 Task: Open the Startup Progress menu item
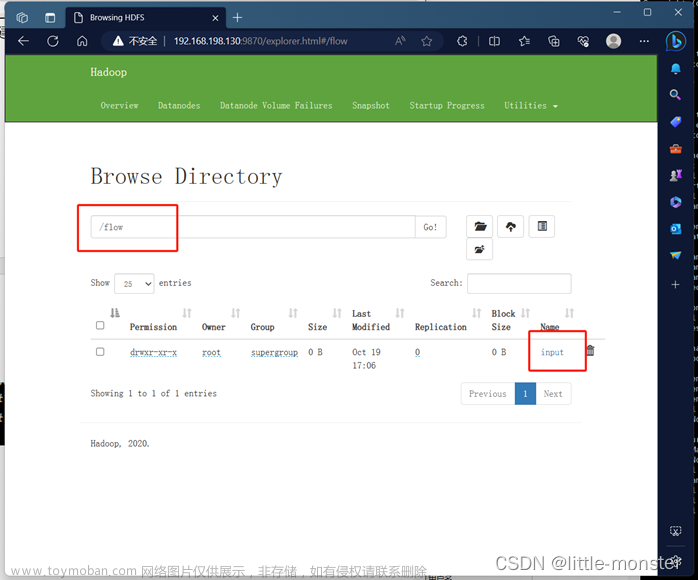(447, 105)
